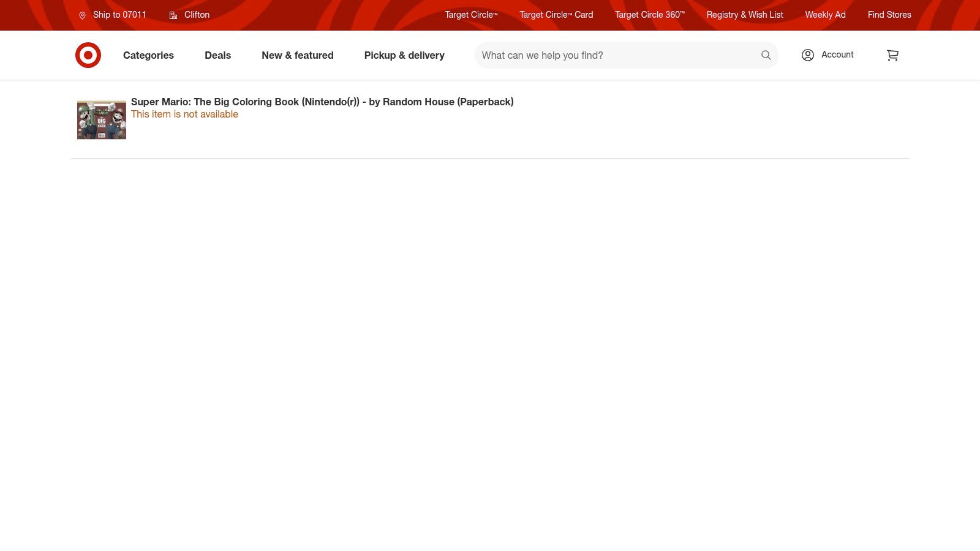This screenshot has width=980, height=551.
Task: Open the shopping cart
Action: coord(892,55)
